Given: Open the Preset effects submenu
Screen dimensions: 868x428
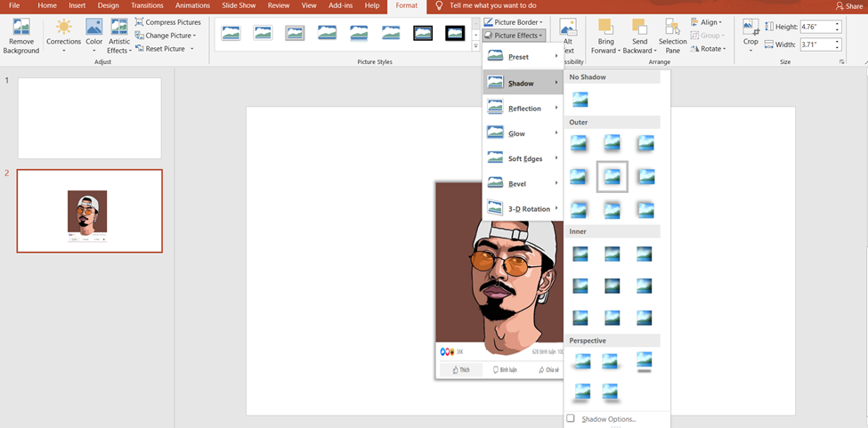Looking at the screenshot, I should tap(523, 57).
